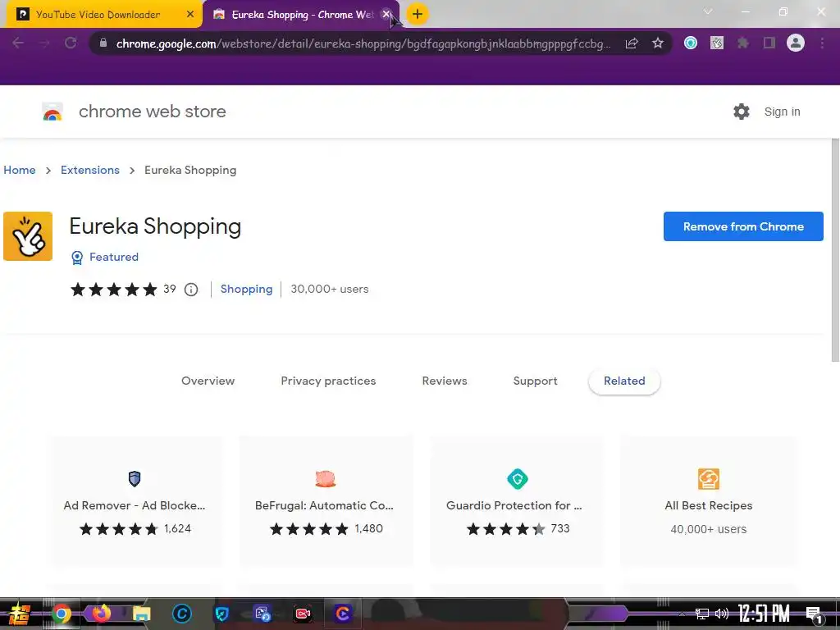The image size is (840, 630).
Task: Open the purple C taskbar app
Action: click(x=343, y=614)
